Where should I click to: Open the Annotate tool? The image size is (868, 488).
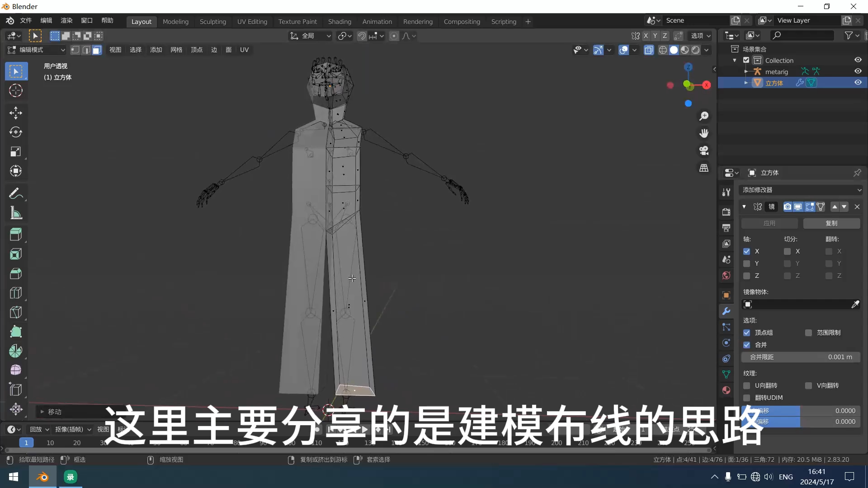coord(16,193)
